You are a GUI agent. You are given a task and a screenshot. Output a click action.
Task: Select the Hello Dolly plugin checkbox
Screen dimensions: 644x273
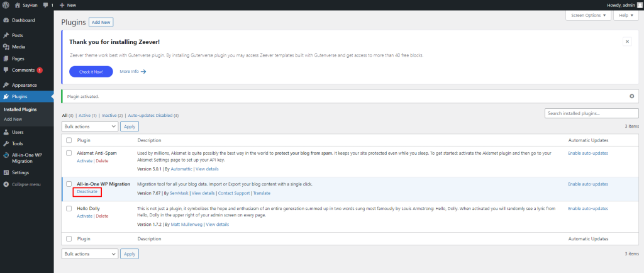click(69, 208)
